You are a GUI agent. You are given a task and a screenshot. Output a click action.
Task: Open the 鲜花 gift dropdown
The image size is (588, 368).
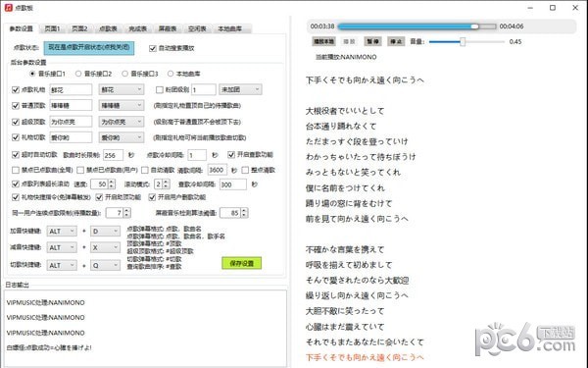122,89
